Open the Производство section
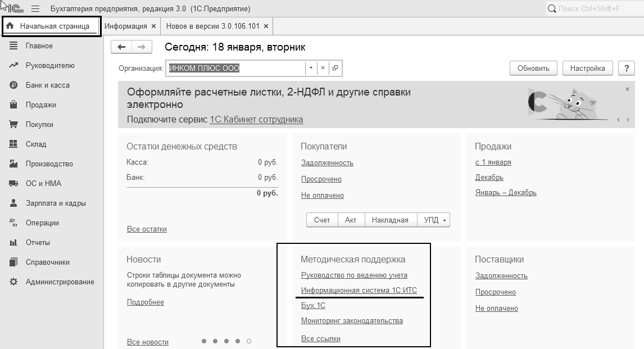This screenshot has height=349, width=644. (49, 164)
